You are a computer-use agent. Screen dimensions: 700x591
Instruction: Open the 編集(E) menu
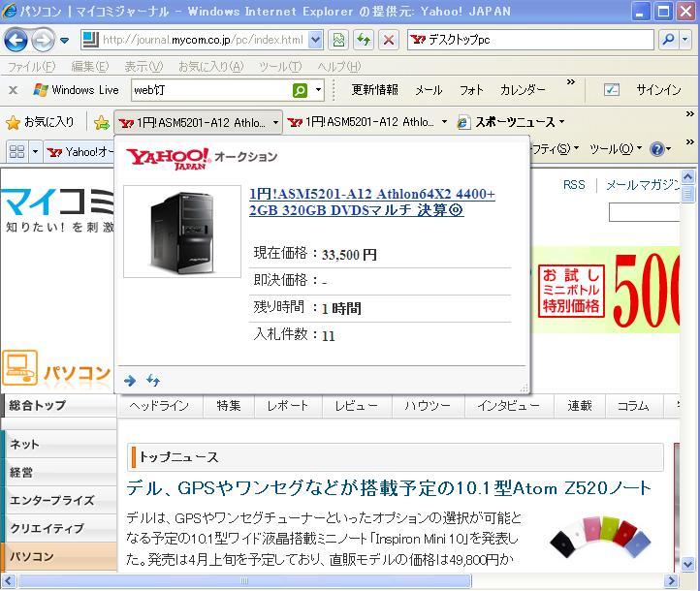pyautogui.click(x=90, y=67)
